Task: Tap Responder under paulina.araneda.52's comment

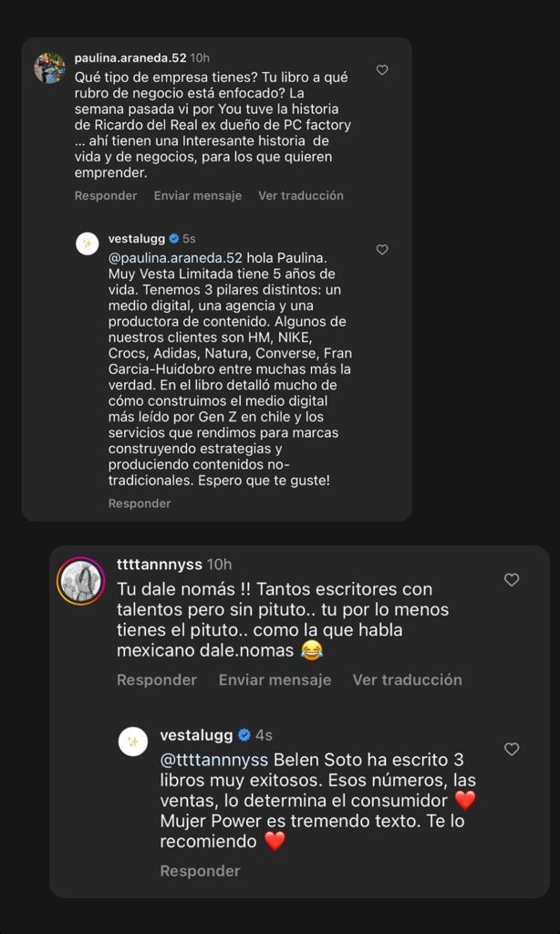Action: [x=106, y=195]
